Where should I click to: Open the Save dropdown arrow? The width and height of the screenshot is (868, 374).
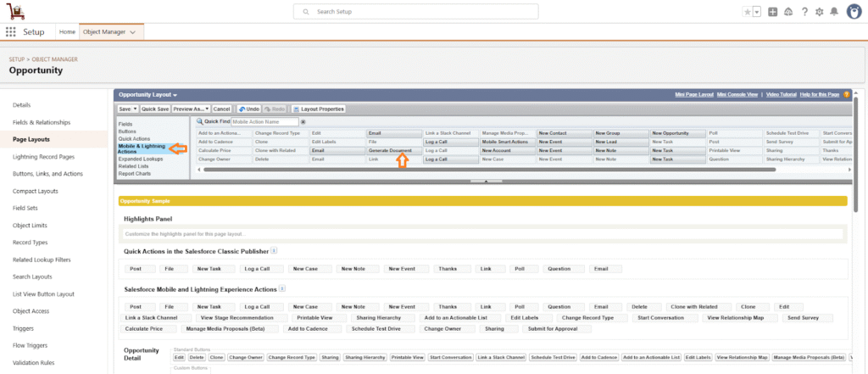[x=135, y=109]
